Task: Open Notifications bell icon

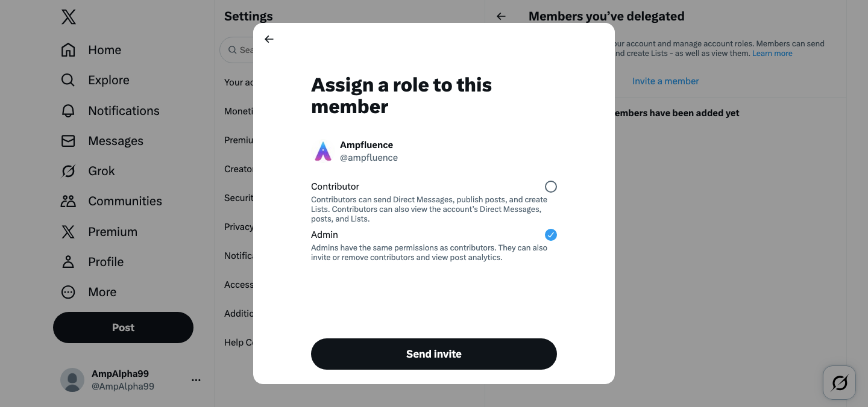Action: [x=68, y=111]
